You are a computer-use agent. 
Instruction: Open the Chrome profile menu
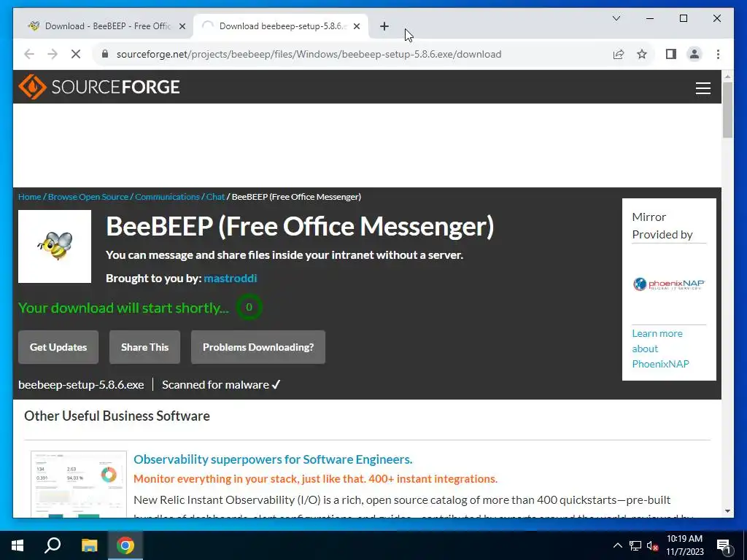(694, 54)
